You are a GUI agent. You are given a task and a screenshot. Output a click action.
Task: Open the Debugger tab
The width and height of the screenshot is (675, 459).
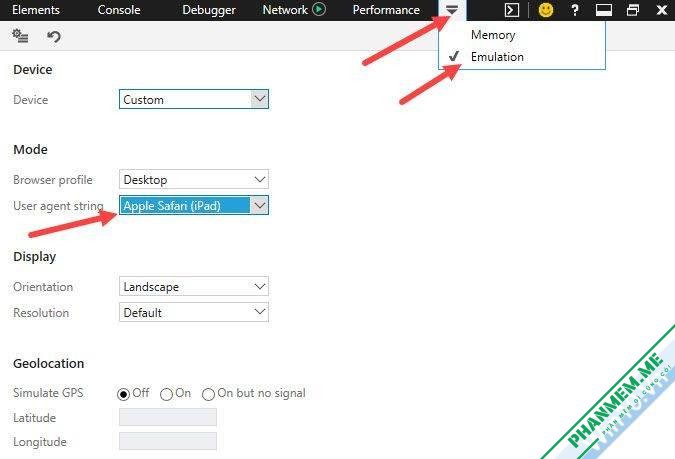pyautogui.click(x=209, y=10)
